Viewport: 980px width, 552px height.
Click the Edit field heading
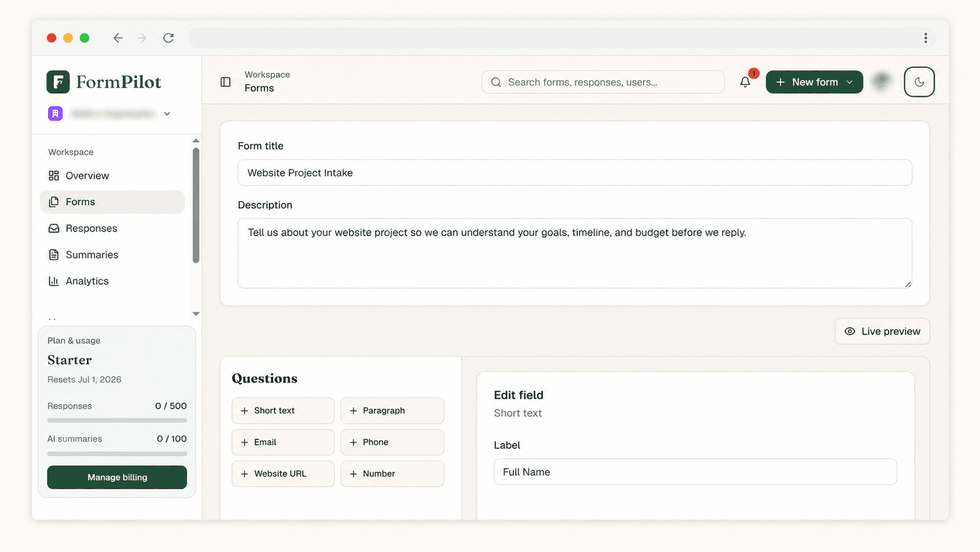519,395
